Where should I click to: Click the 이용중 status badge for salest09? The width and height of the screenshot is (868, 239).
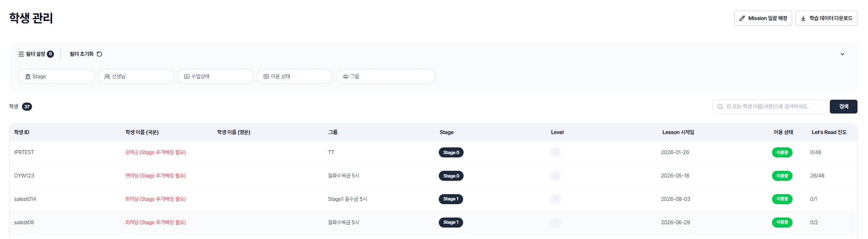[782, 222]
